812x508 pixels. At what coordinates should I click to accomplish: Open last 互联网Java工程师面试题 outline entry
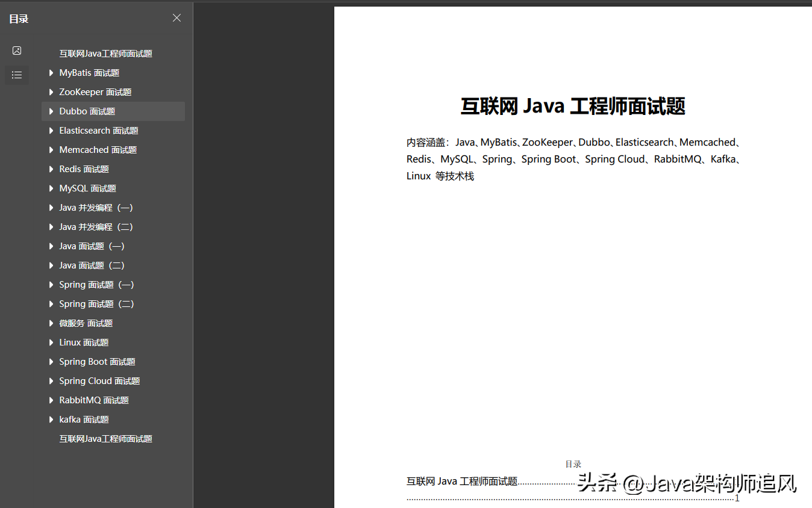105,439
